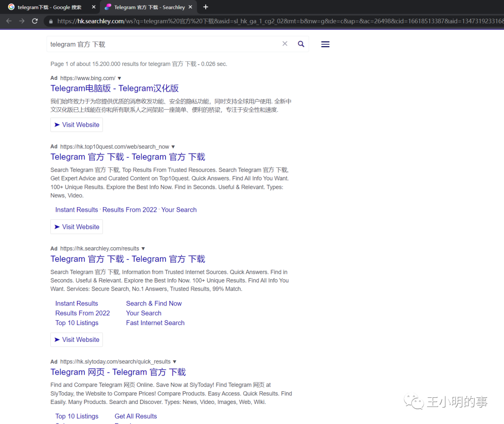Image resolution: width=504 pixels, height=424 pixels.
Task: Open 'Telegram 网页 - Telegram 官方 下载' link
Action: tap(118, 372)
